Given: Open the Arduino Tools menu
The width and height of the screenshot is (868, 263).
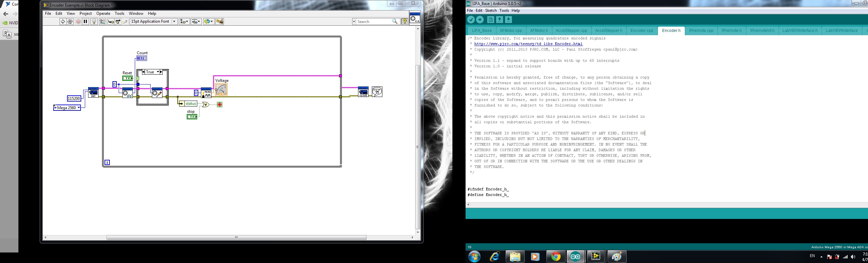Looking at the screenshot, I should click(x=504, y=11).
